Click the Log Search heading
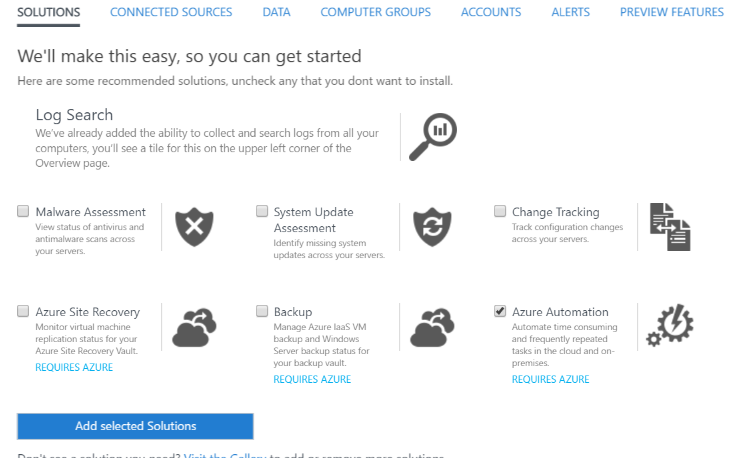The height and width of the screenshot is (458, 748). pyautogui.click(x=74, y=115)
